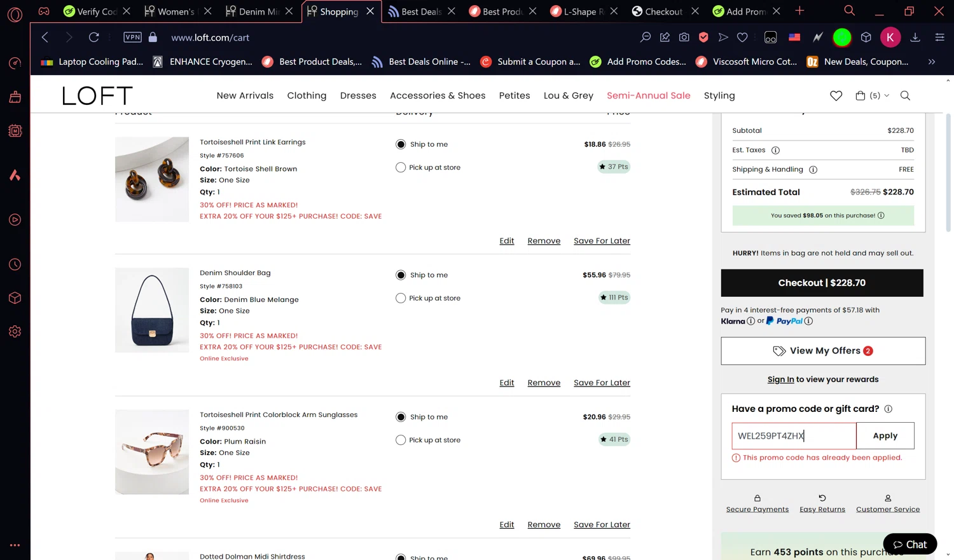Viewport: 954px width, 560px height.
Task: Open the New Arrivals menu
Action: coord(245,95)
